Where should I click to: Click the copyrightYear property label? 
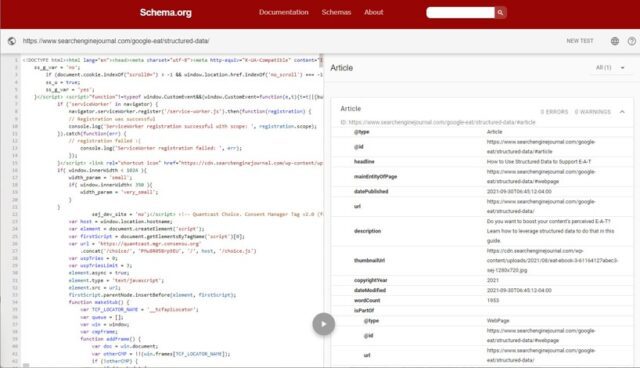pos(371,280)
